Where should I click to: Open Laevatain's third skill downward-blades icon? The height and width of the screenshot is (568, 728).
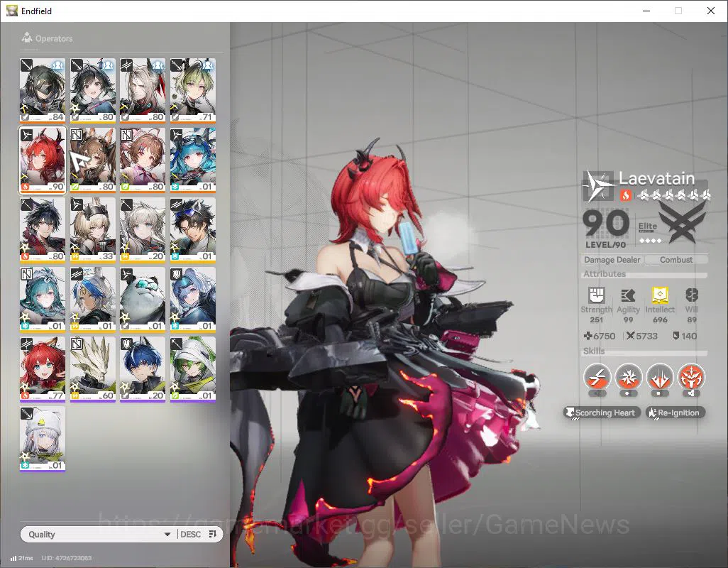point(660,377)
